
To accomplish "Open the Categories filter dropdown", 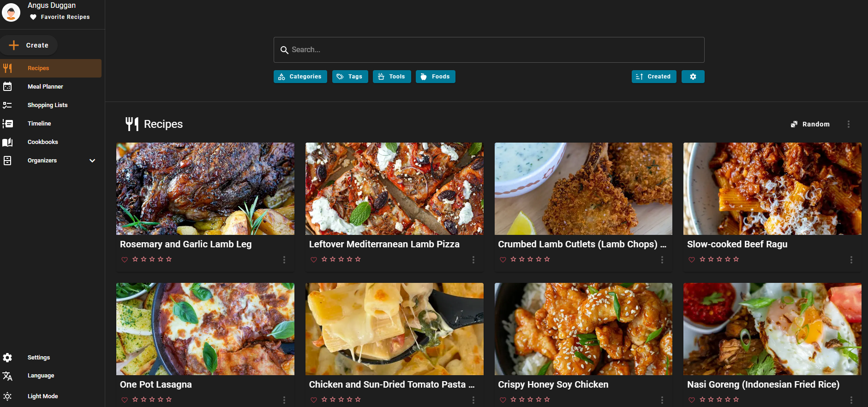I will click(x=300, y=77).
